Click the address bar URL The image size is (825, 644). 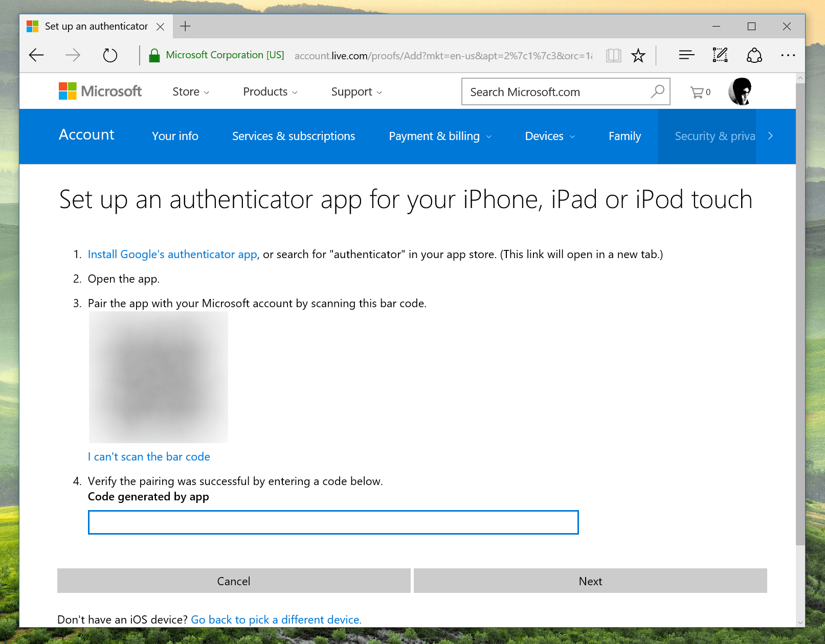443,56
